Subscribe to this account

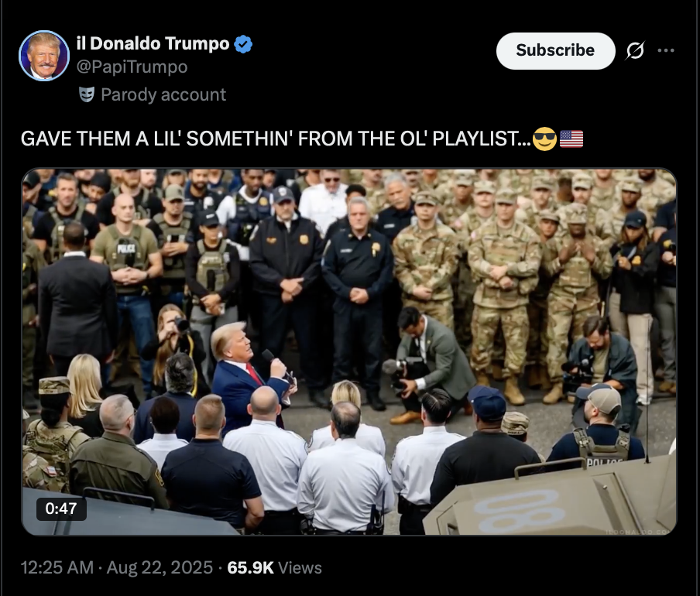(555, 50)
